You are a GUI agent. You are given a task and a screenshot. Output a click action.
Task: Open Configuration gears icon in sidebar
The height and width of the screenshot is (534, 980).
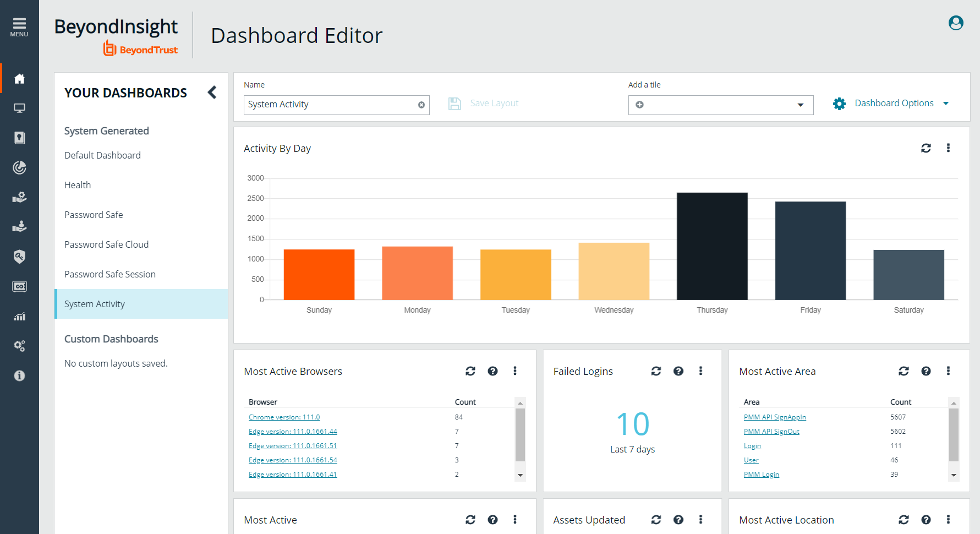coord(19,346)
